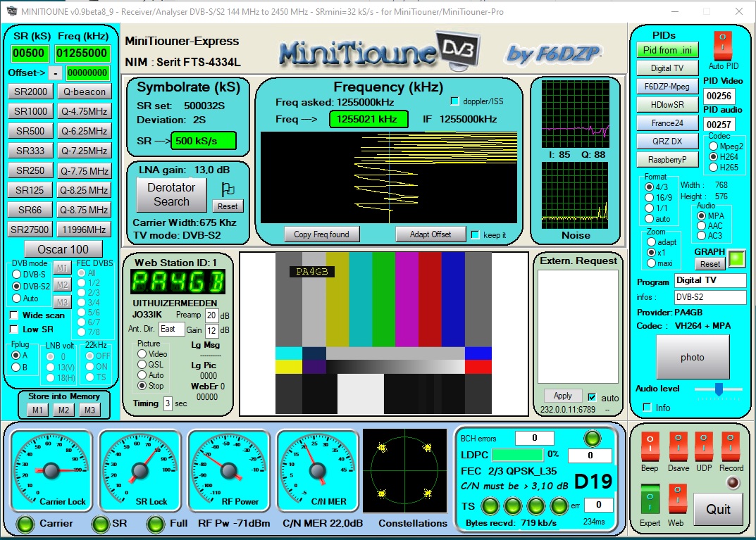Screen dimensions: 756x540
Task: Click the frequency spectrum display
Action: tap(389, 177)
